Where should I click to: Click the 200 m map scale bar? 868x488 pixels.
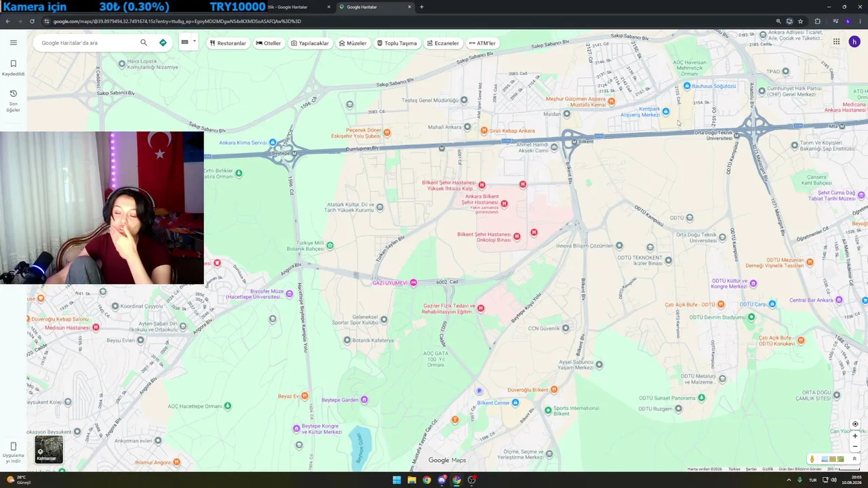[x=843, y=469]
